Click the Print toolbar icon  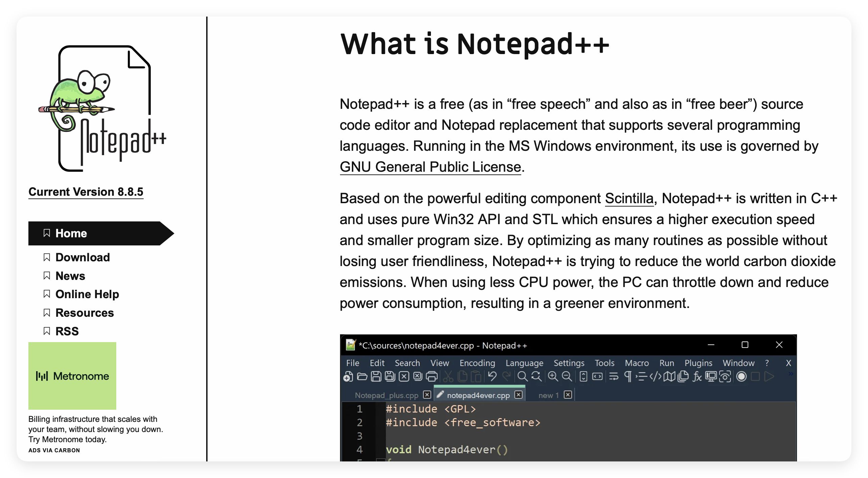(x=432, y=377)
